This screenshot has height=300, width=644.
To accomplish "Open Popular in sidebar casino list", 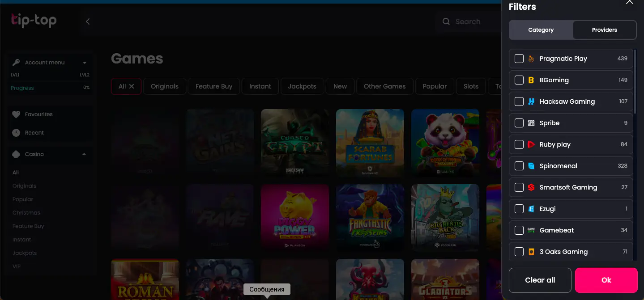I will [23, 199].
